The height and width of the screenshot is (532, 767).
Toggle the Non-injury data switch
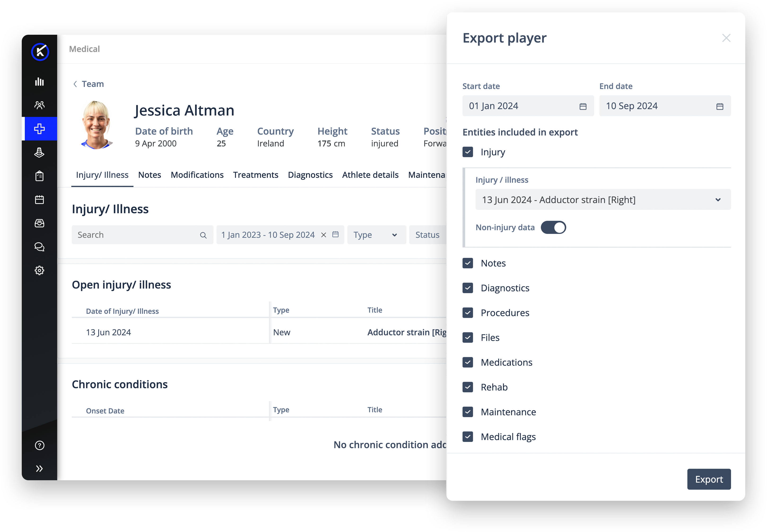553,228
